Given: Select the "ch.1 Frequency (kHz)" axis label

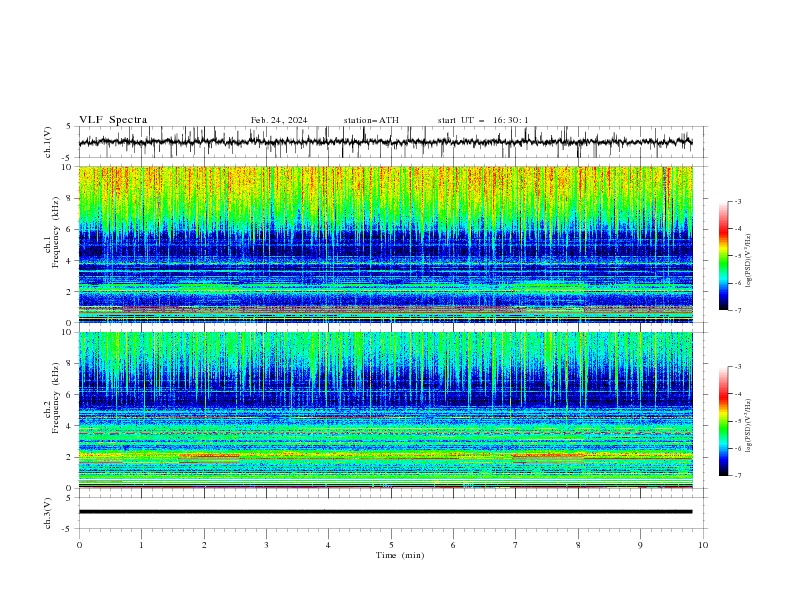Looking at the screenshot, I should [52, 230].
